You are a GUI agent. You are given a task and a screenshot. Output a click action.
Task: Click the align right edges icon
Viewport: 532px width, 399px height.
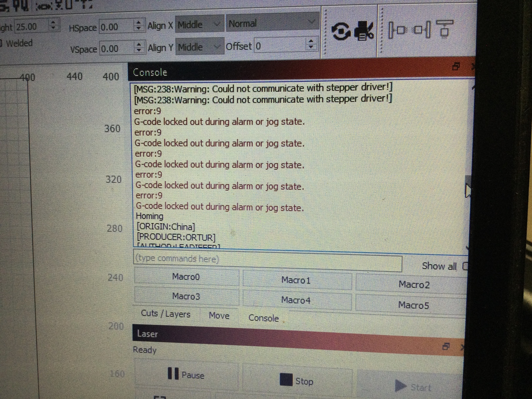[x=422, y=30]
